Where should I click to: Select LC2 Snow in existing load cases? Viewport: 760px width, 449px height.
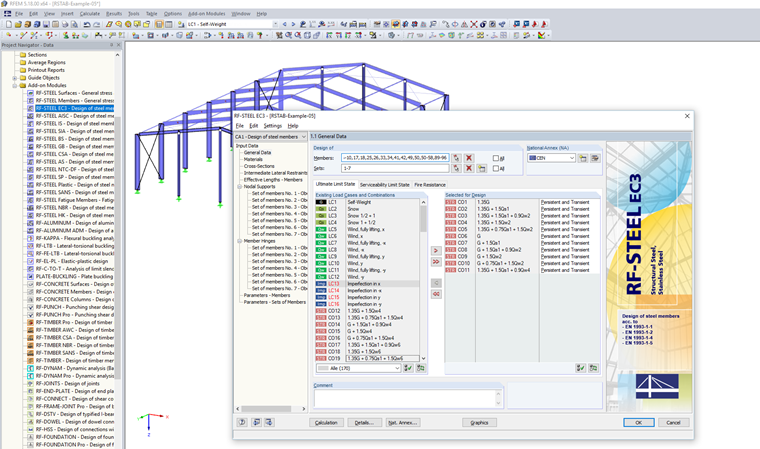367,209
